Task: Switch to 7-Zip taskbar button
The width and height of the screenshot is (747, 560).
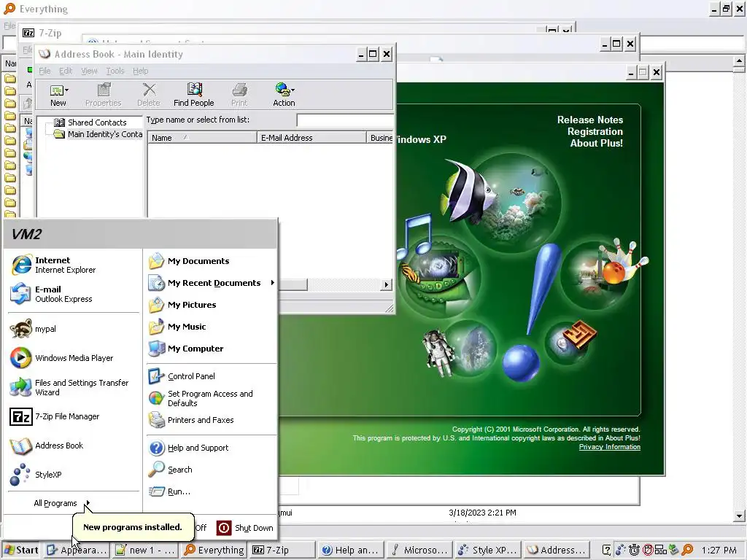Action: (x=281, y=550)
